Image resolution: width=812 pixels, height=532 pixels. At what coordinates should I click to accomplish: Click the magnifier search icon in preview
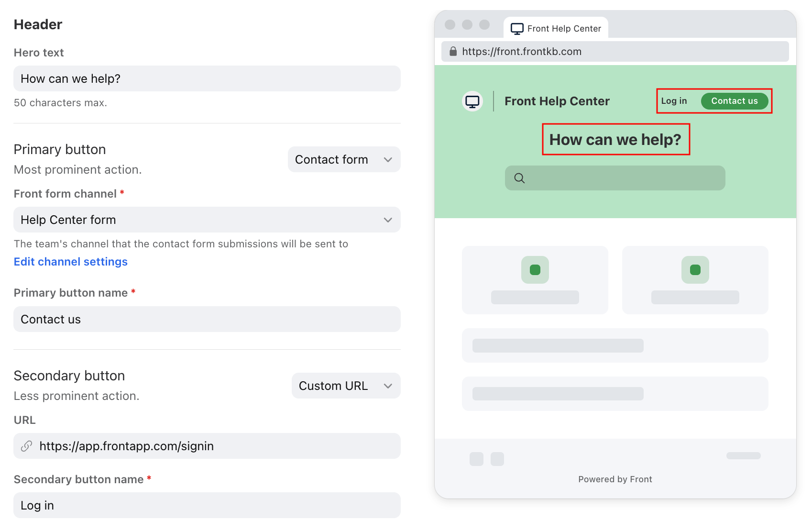[x=519, y=178]
